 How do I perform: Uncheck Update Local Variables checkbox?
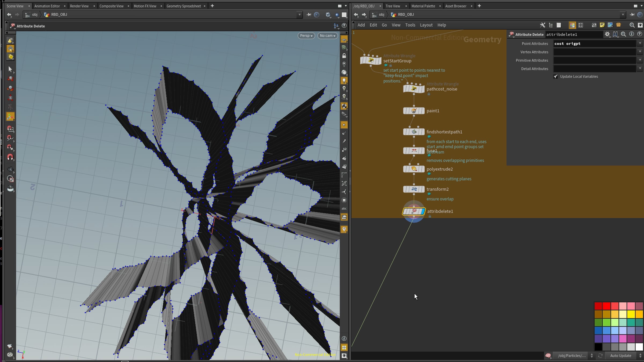556,76
